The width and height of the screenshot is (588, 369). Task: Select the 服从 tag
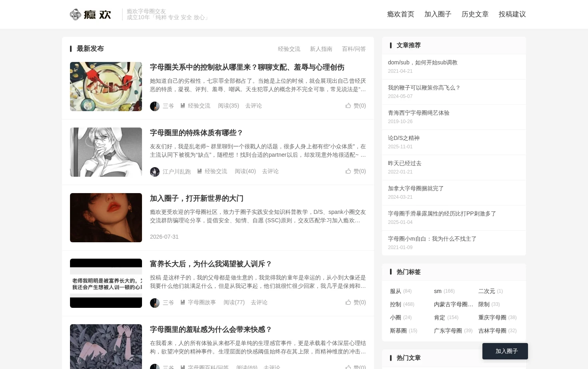tap(396, 291)
